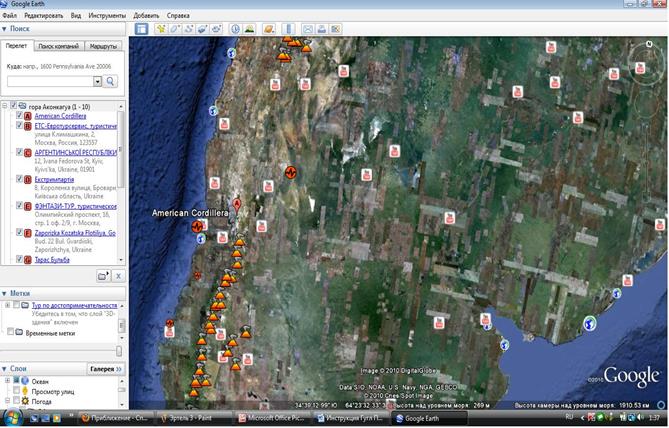Open the American Cordillera result link
Screen dimensions: 669x428
tap(60, 116)
